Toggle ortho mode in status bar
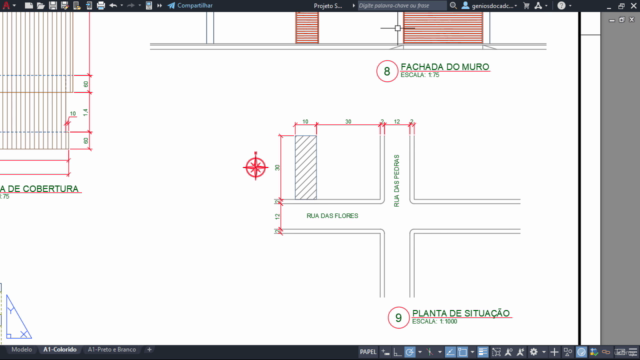Image resolution: width=640 pixels, height=360 pixels. [398, 352]
